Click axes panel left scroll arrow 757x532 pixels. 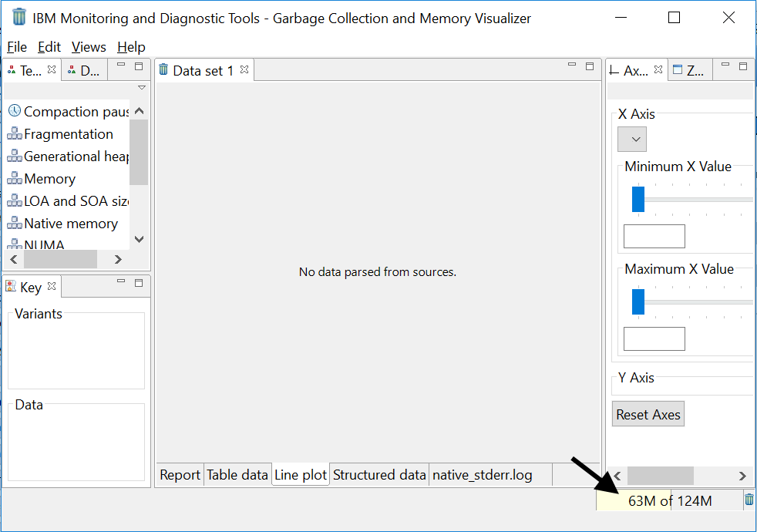click(617, 476)
